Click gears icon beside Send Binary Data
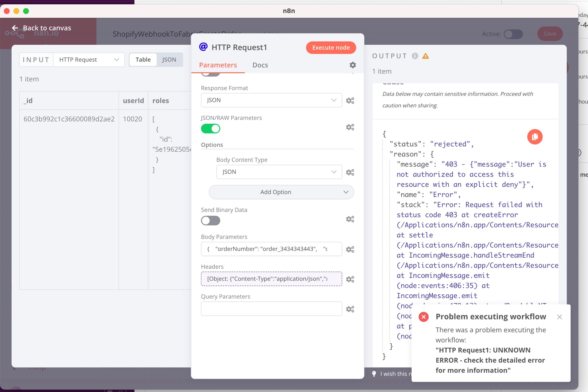The height and width of the screenshot is (392, 588). [x=350, y=219]
